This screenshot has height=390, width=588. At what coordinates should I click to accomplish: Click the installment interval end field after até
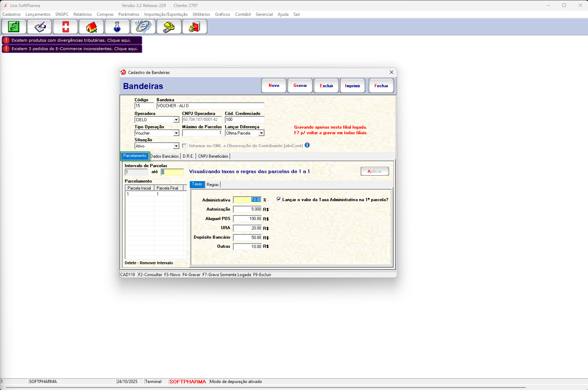coord(172,172)
